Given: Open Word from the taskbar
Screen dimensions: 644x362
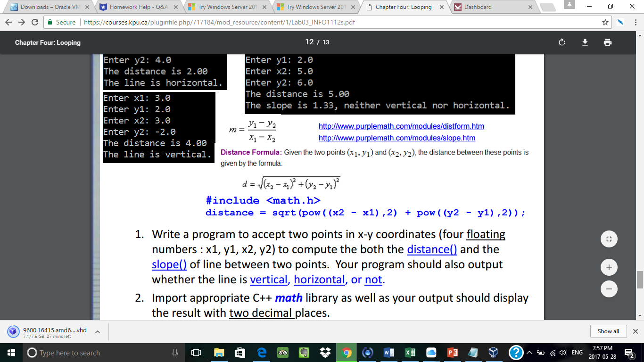Looking at the screenshot, I should pyautogui.click(x=389, y=353).
